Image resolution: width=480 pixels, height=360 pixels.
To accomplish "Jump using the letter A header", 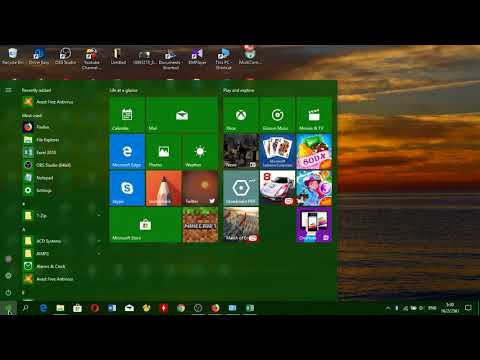I will (x=24, y=230).
